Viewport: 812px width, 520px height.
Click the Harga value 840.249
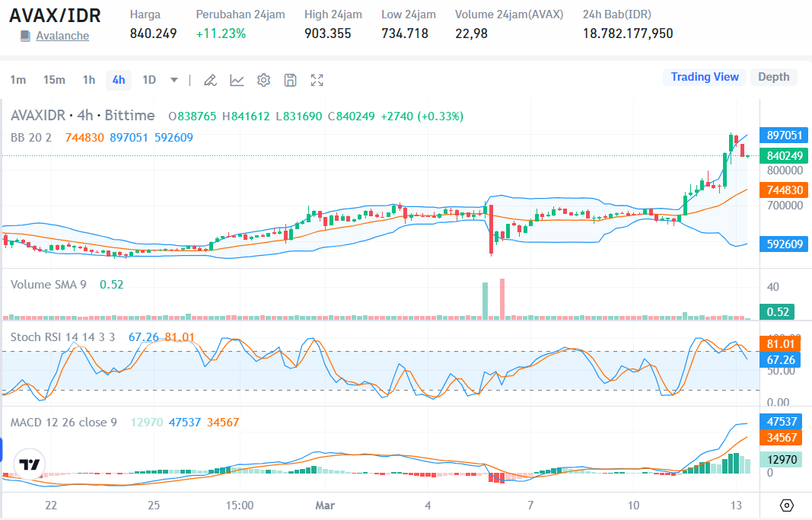point(153,33)
